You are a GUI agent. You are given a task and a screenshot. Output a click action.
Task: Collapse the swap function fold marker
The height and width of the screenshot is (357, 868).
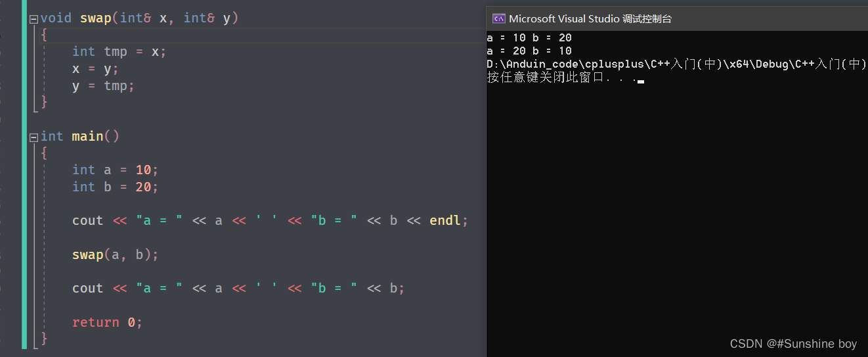[x=33, y=19]
